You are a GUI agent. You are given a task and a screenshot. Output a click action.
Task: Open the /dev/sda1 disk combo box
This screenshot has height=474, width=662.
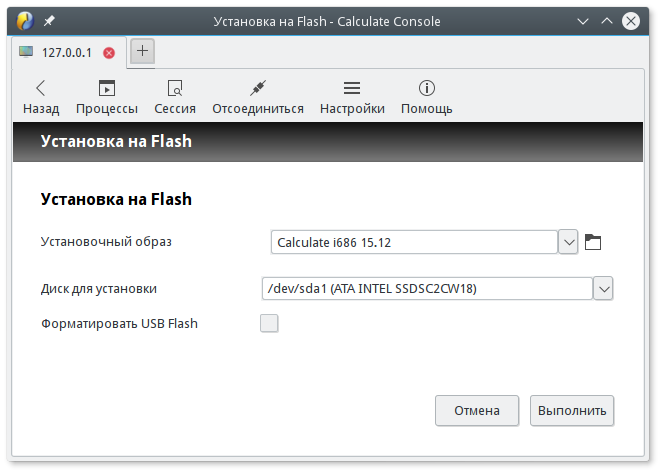coord(437,289)
